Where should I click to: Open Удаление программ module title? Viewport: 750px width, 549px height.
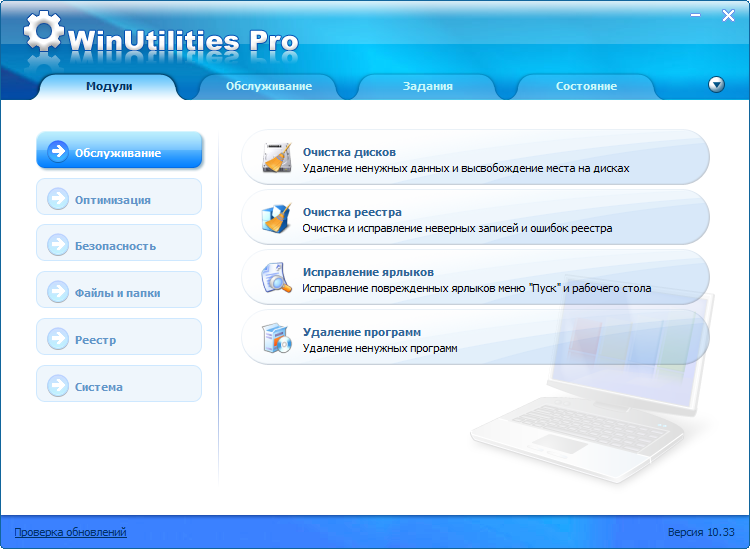(362, 332)
